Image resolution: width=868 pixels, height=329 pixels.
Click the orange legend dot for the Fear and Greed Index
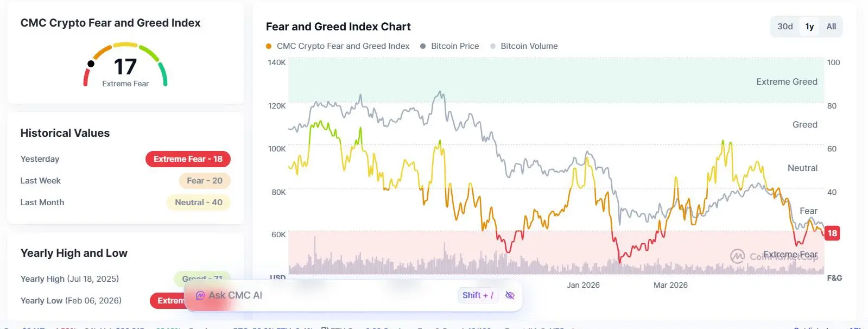269,46
